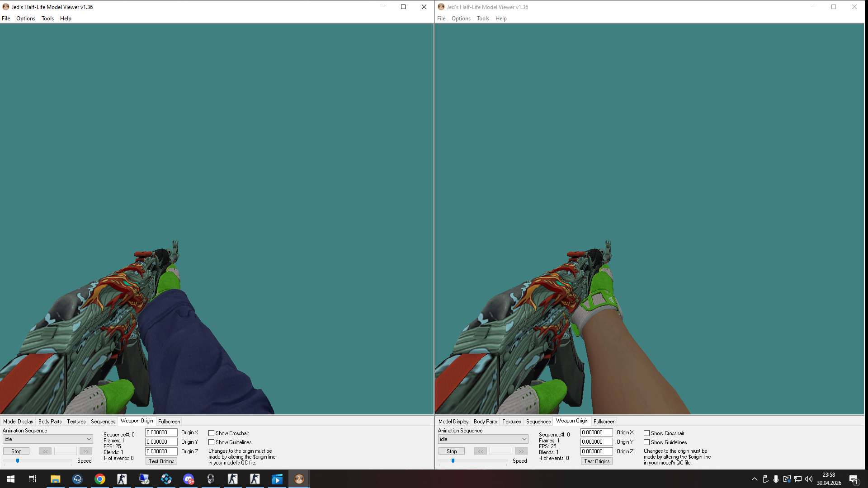Launch Google Chrome from the taskbar
Viewport: 868px width, 488px height.
click(x=99, y=479)
